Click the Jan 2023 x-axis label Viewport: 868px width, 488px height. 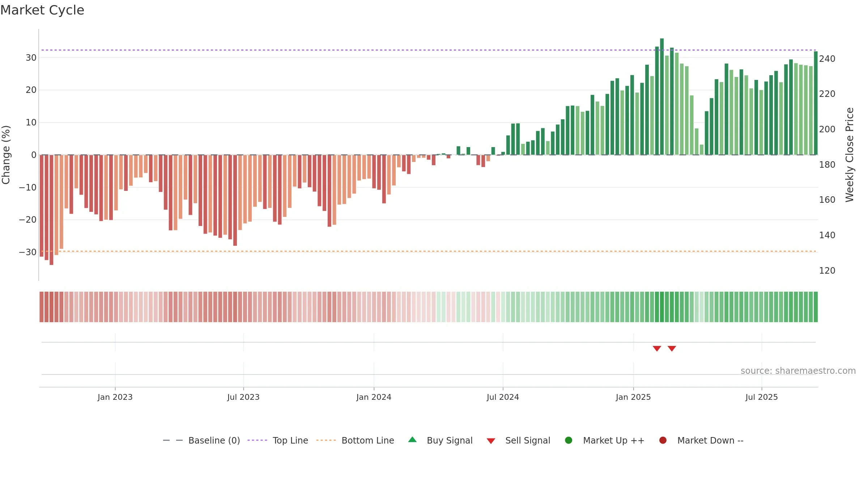[x=115, y=397]
